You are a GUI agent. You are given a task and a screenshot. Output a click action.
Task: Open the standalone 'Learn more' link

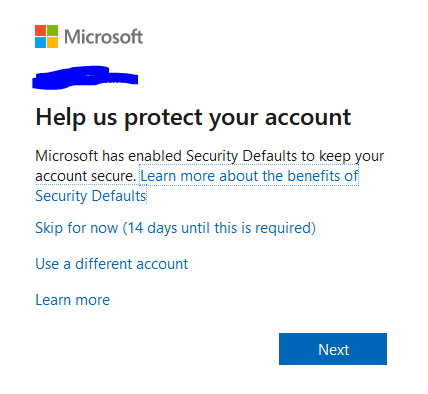click(73, 300)
